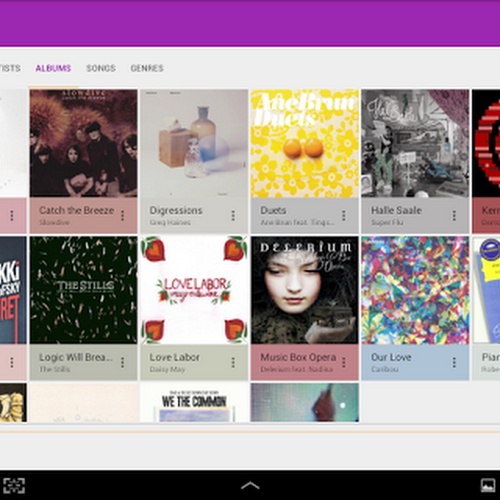Switch to the Songs tab
Image resolution: width=500 pixels, height=500 pixels.
pos(101,68)
